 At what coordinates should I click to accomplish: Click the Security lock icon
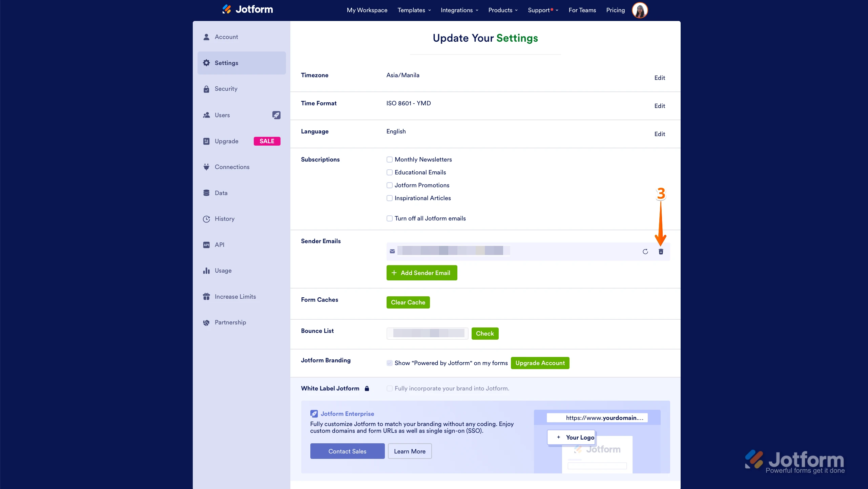click(x=206, y=89)
